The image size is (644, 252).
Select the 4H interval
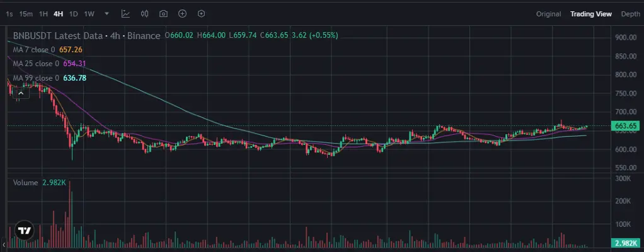(x=59, y=14)
